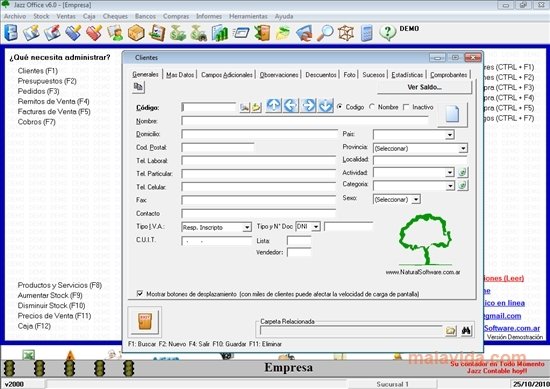550x389 pixels.
Task: Click Presupuestos (F2) in sidebar
Action: click(x=47, y=81)
